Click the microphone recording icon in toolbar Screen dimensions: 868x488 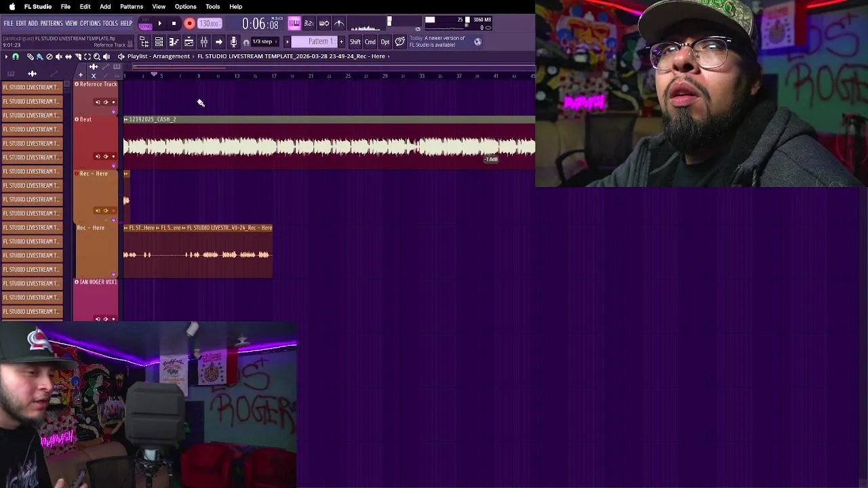pos(233,42)
